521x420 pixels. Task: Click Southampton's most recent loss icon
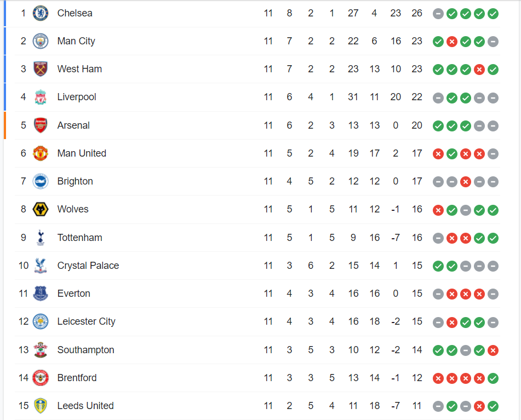[493, 350]
